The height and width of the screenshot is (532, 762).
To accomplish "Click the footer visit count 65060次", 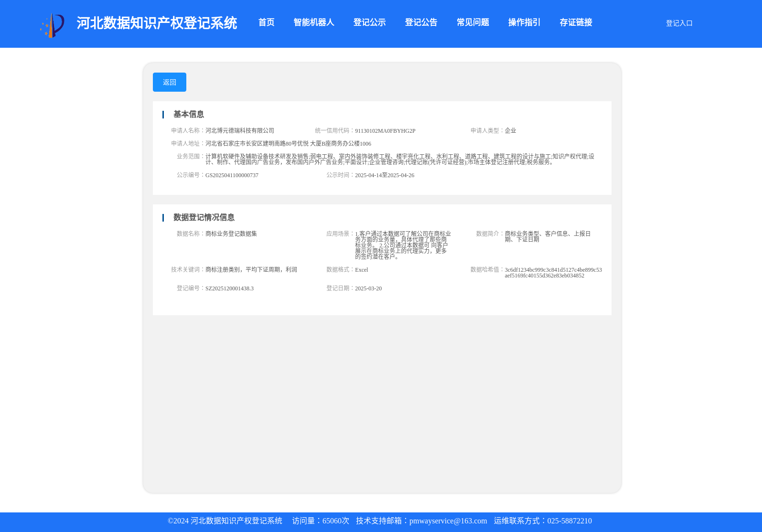I will (x=336, y=521).
